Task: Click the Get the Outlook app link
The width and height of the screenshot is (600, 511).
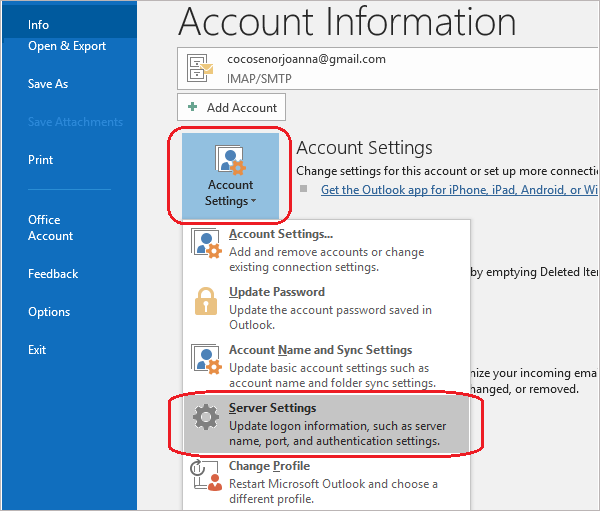Action: coord(459,190)
